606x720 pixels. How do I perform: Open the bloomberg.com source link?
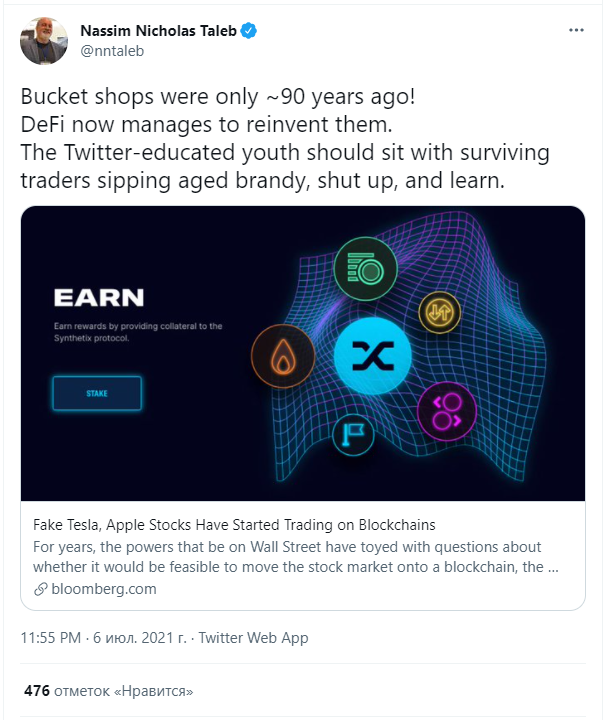(x=102, y=589)
